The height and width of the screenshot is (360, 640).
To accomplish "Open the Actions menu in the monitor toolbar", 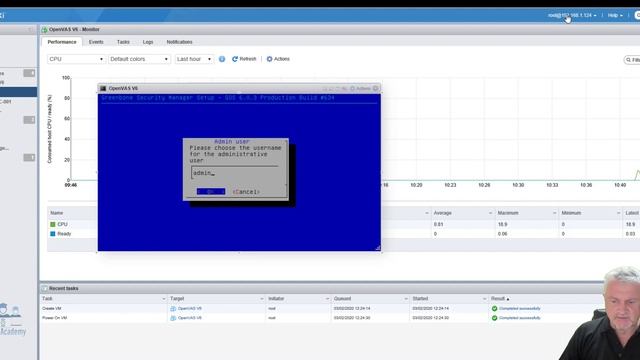I will 278,59.
